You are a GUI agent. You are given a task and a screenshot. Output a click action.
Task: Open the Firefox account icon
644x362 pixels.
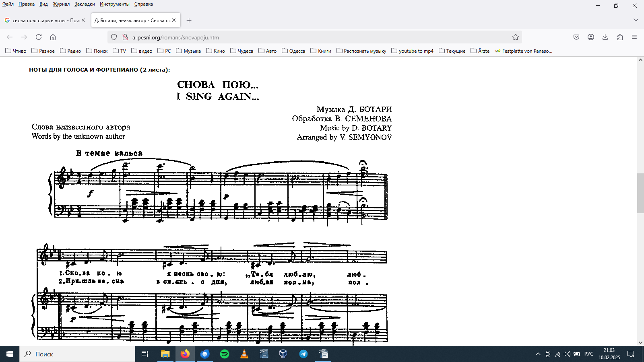point(591,37)
